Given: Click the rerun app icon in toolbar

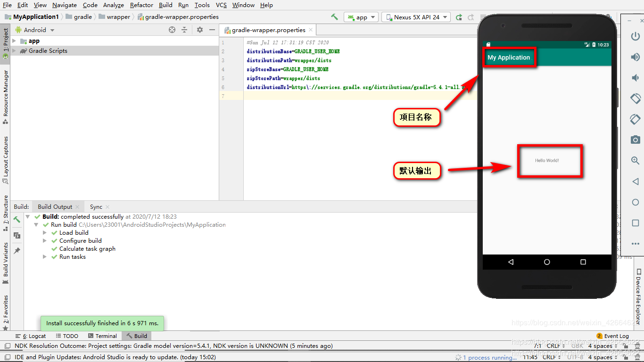Looking at the screenshot, I should [459, 17].
